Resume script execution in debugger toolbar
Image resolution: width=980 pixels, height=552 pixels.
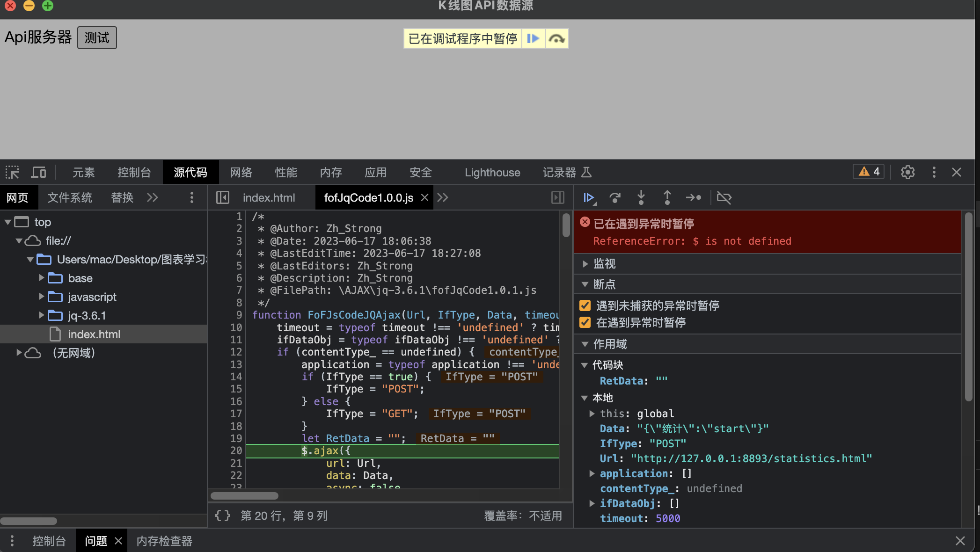pos(590,198)
